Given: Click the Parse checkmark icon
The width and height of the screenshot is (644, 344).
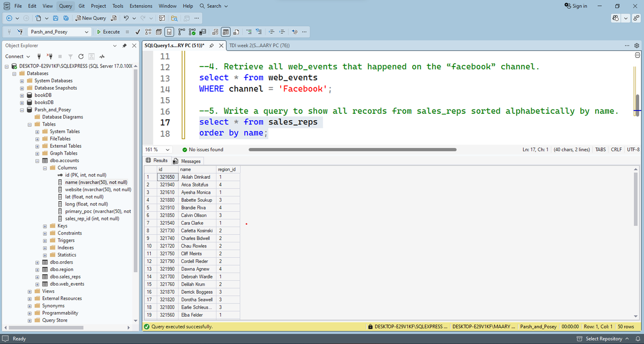Looking at the screenshot, I should click(138, 32).
